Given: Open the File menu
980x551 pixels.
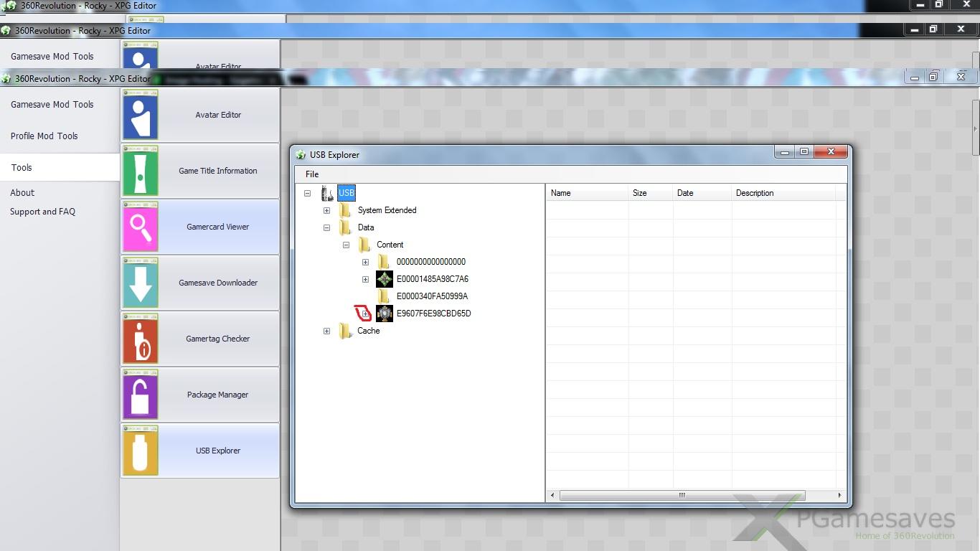Looking at the screenshot, I should click(x=312, y=174).
